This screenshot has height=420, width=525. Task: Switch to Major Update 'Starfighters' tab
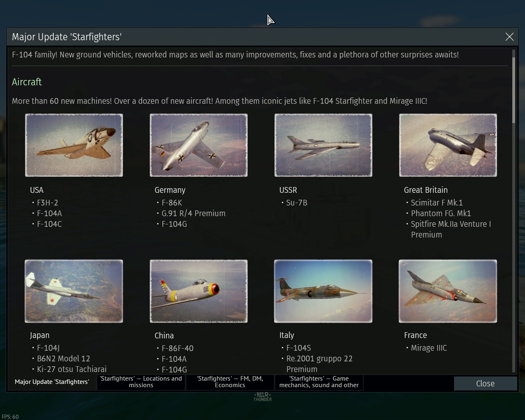[52, 382]
